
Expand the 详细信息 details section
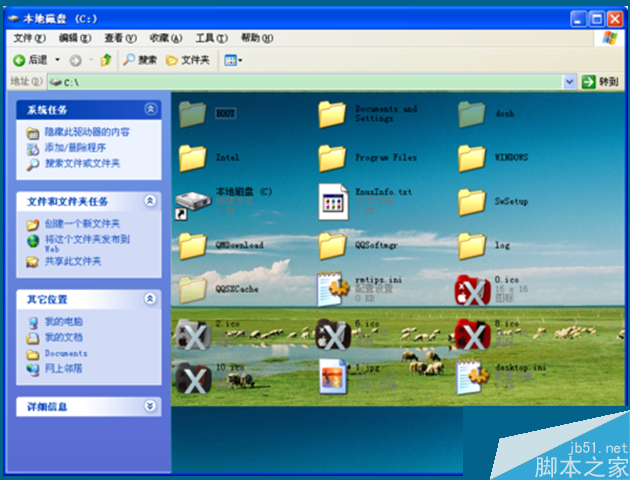(151, 406)
